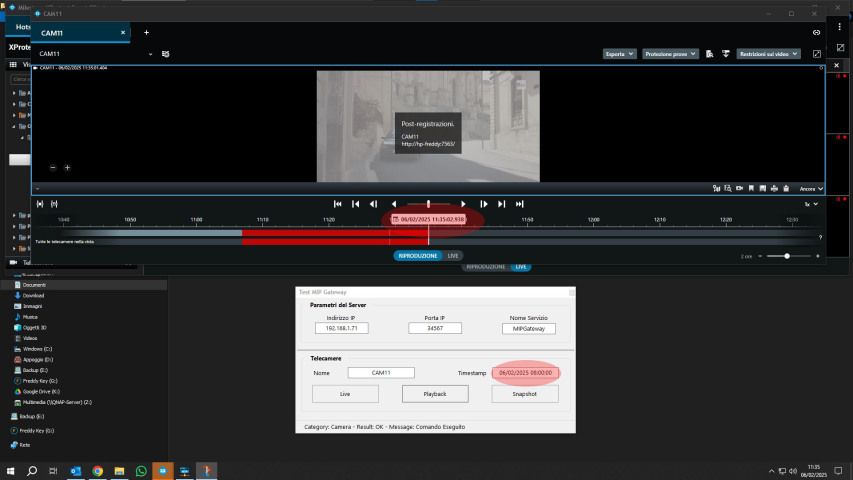Switch to RIPRODUZIONE playback mode

click(x=418, y=256)
